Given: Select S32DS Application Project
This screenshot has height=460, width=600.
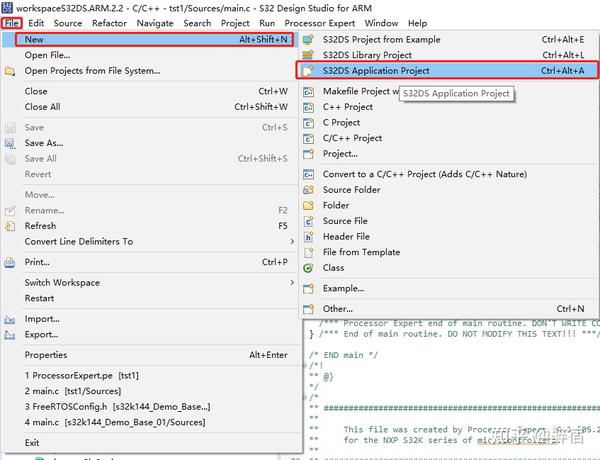Looking at the screenshot, I should [x=447, y=70].
